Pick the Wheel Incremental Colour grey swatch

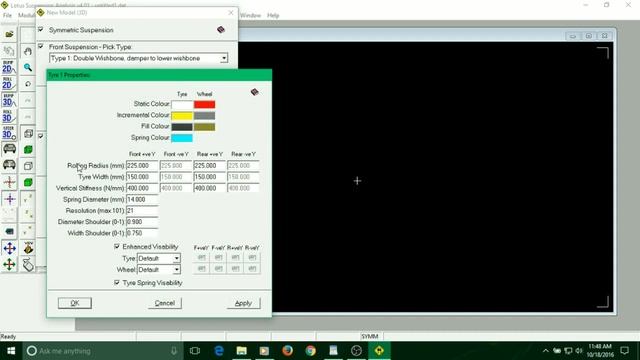tap(204, 116)
